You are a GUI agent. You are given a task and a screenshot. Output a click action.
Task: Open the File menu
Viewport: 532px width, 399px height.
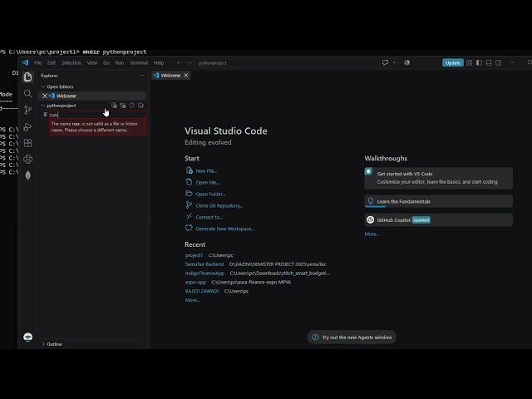click(x=37, y=63)
